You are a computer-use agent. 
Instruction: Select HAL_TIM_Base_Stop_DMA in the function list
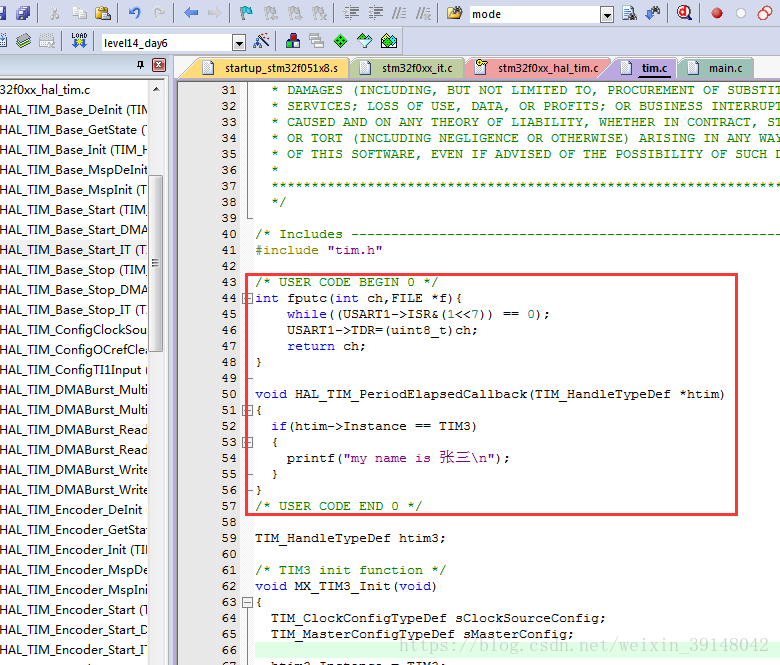coord(74,289)
